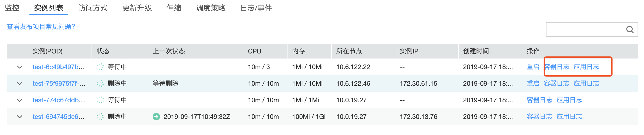Open 查看发布项目常见问题 help link
This screenshot has width=644, height=135.
(x=41, y=26)
